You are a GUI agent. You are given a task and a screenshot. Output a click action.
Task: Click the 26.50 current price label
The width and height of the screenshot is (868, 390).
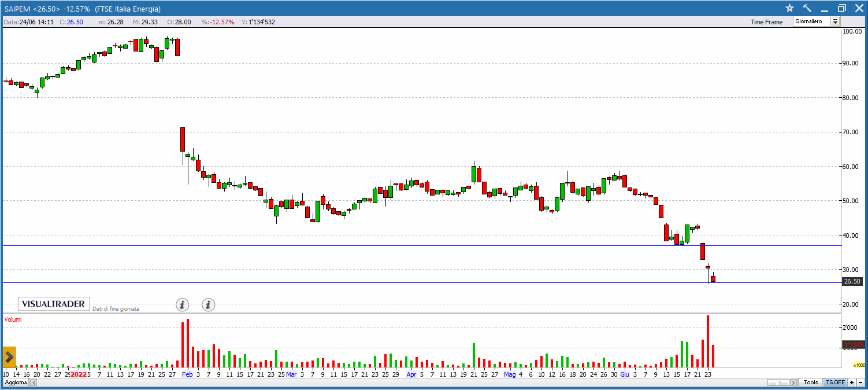point(852,282)
